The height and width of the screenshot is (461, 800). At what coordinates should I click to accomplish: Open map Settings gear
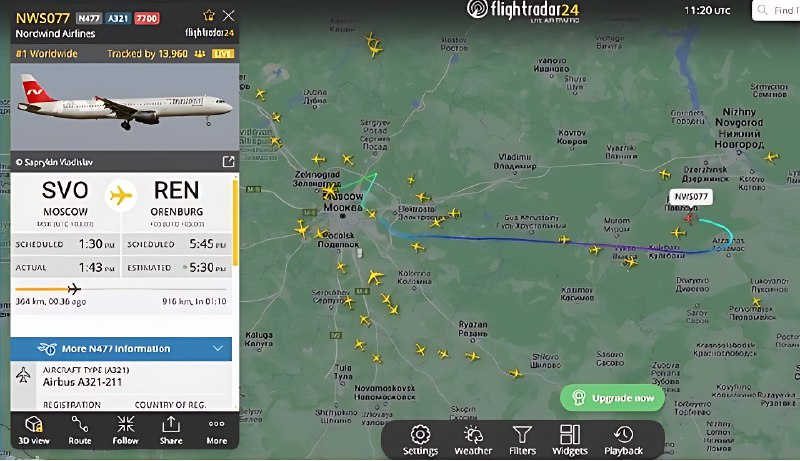(x=420, y=440)
